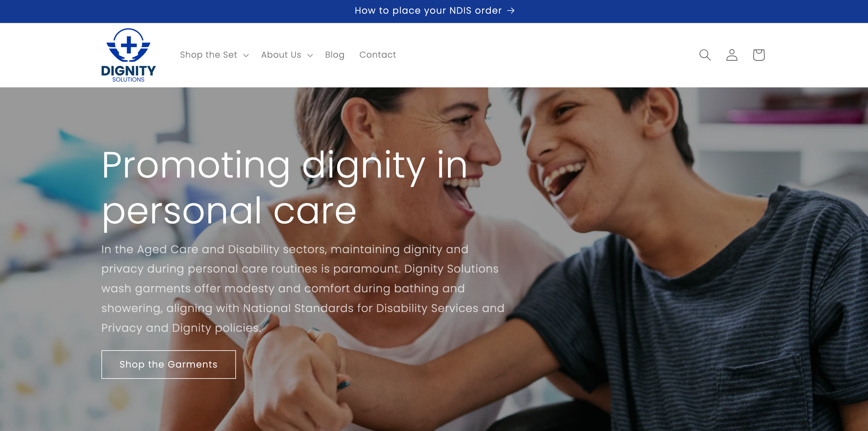The width and height of the screenshot is (868, 431).
Task: Click the SOLUTIONS text under the logo
Action: coord(128,80)
